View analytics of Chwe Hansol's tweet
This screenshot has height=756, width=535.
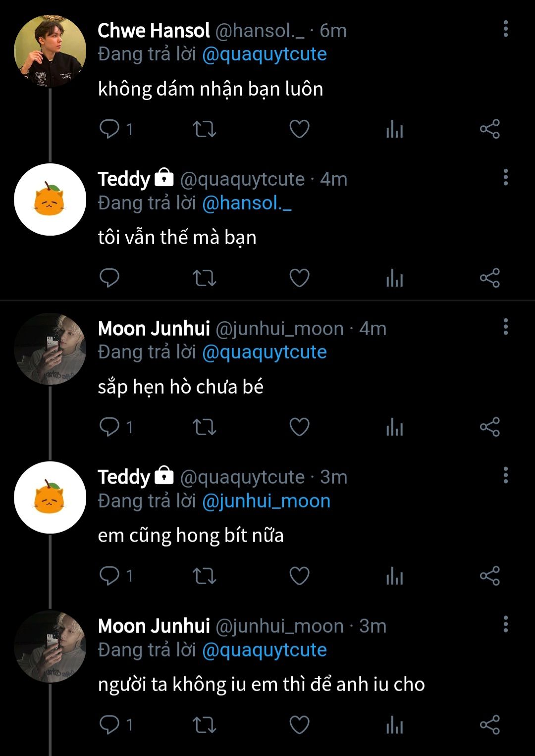[x=394, y=130]
